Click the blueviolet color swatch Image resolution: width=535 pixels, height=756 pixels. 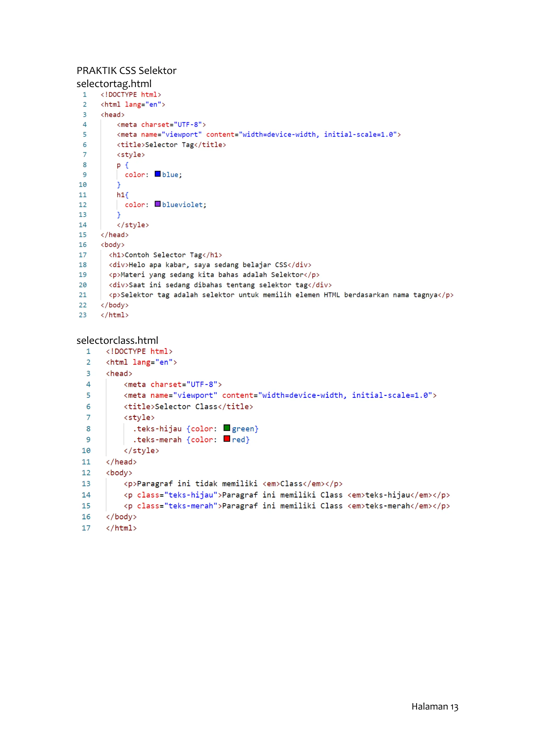point(158,204)
